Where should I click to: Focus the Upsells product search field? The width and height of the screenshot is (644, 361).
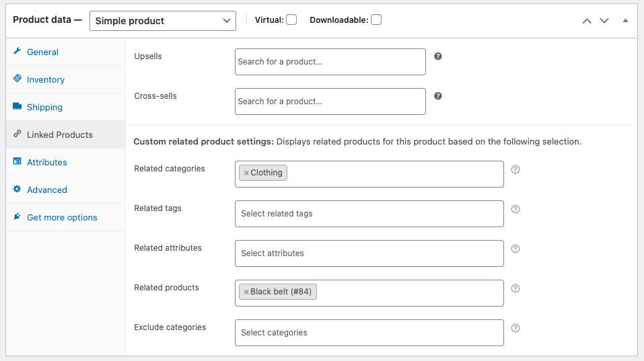coord(330,62)
